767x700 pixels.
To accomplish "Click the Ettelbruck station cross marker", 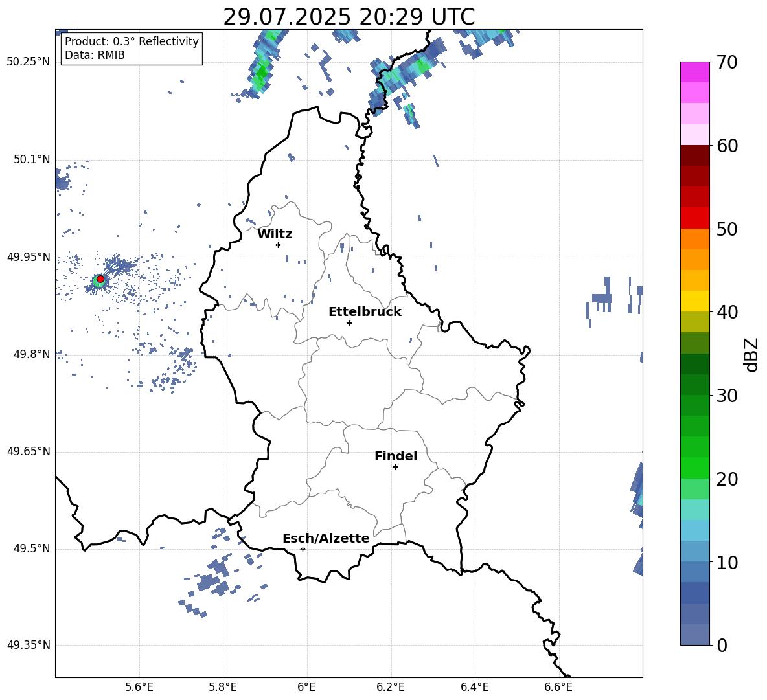I will coord(349,322).
